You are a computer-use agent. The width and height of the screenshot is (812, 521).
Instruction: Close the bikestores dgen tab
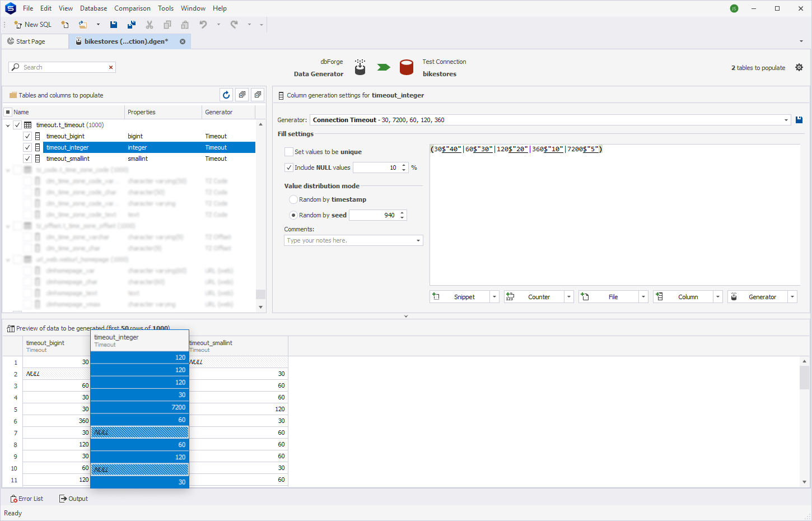tap(183, 41)
